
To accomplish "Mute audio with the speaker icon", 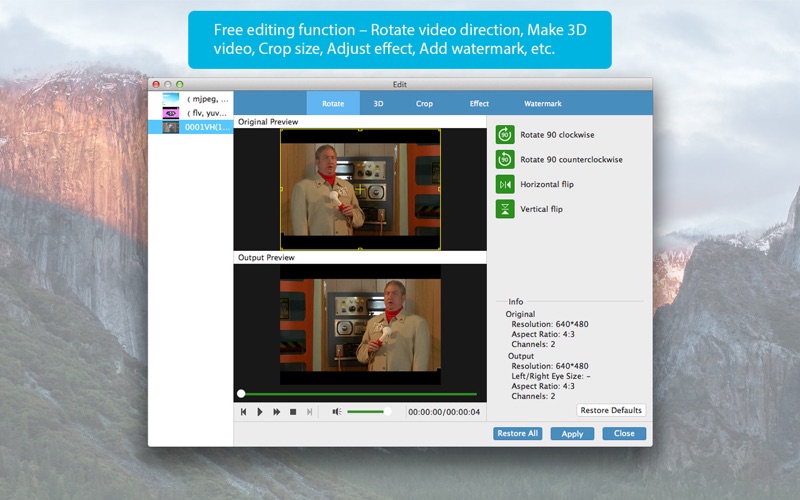I will click(x=337, y=412).
